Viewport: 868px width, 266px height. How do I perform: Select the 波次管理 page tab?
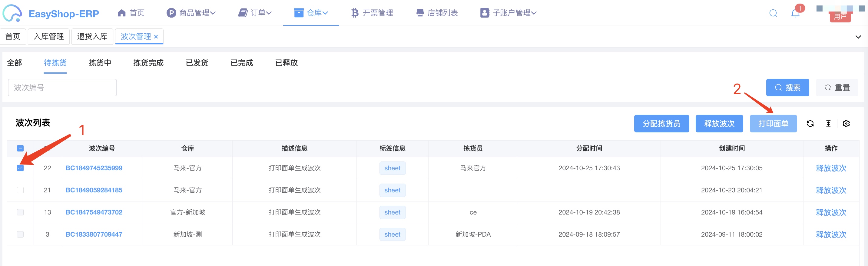point(136,36)
